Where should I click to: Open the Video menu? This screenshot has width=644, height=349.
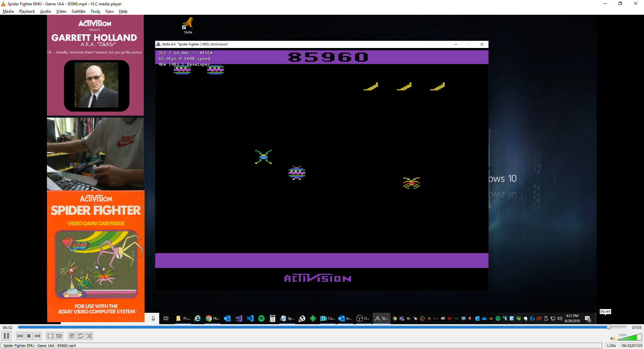coord(61,11)
